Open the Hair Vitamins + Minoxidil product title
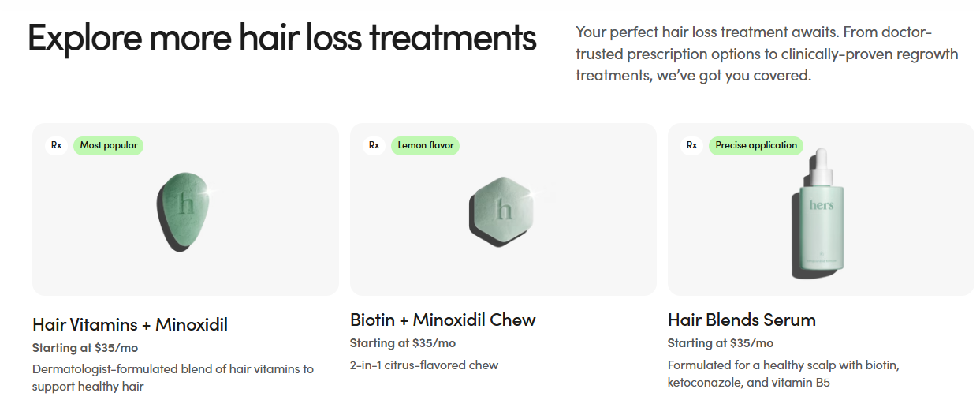 pyautogui.click(x=130, y=324)
